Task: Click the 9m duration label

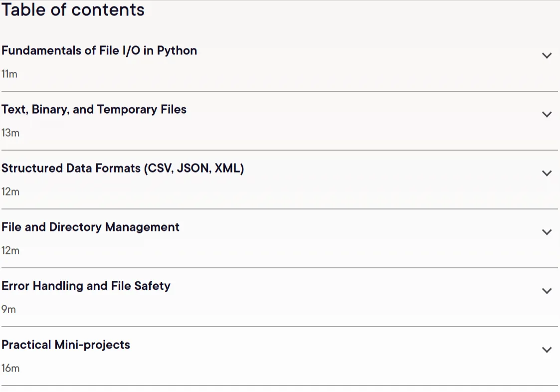Action: [8, 309]
